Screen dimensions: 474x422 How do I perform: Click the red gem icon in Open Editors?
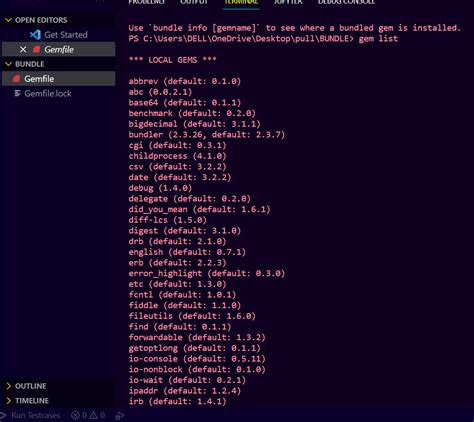click(x=36, y=50)
